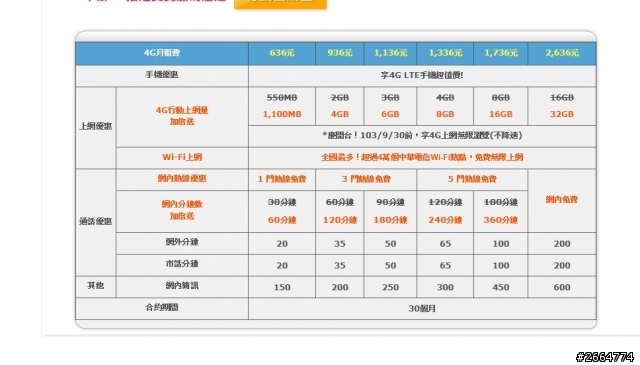Click the 網外分鐘 row label
The height and width of the screenshot is (365, 640).
point(182,242)
